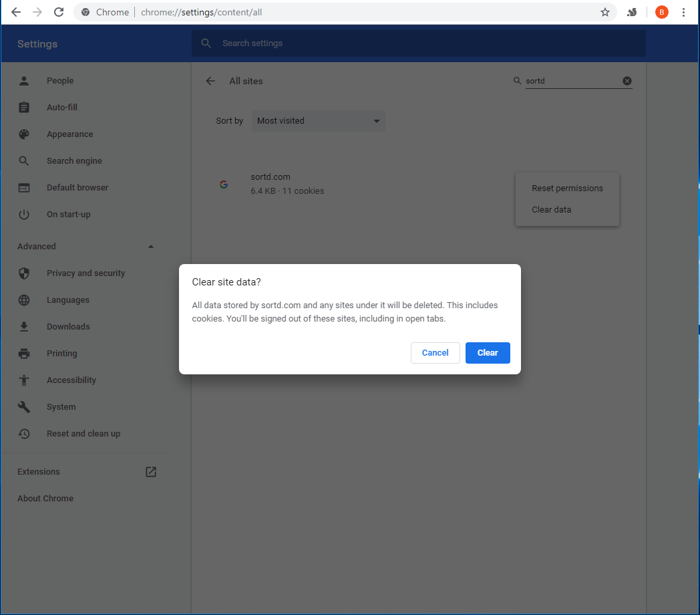Open the Sort by Most visited dropdown

(319, 121)
